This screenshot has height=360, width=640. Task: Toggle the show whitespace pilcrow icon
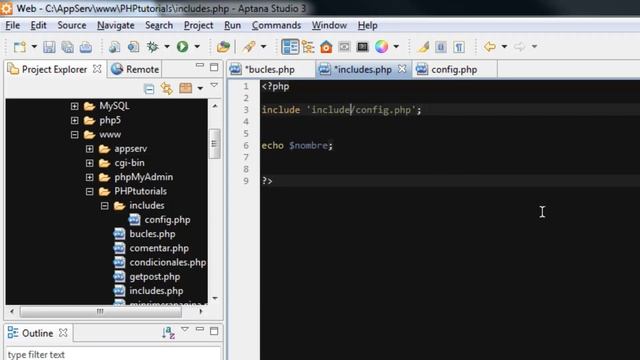point(459,47)
